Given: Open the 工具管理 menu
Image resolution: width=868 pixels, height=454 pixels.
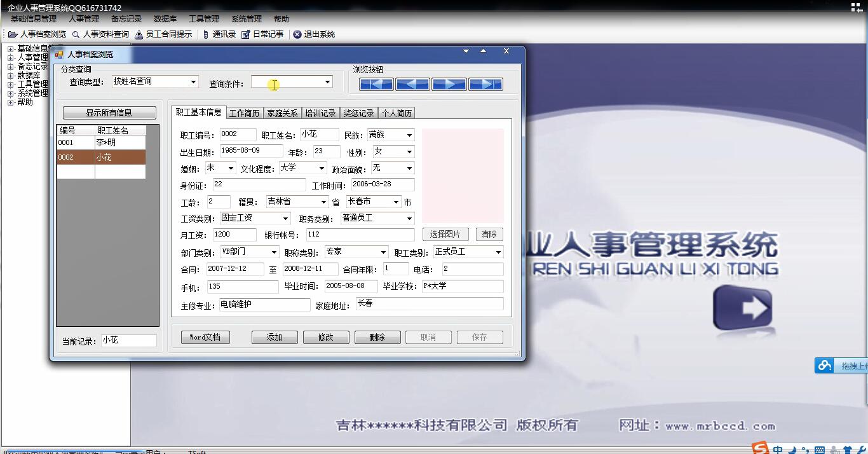Looking at the screenshot, I should coord(204,19).
